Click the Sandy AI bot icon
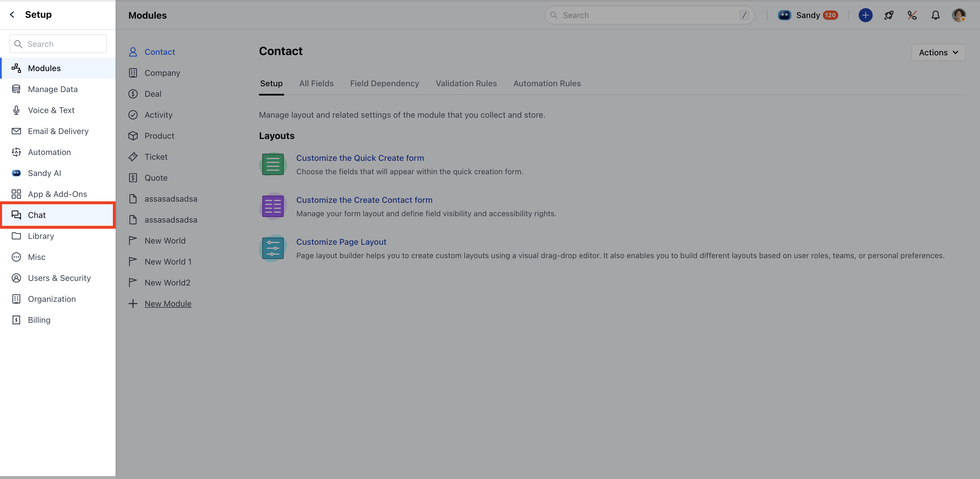Viewport: 980px width, 479px height. point(784,15)
